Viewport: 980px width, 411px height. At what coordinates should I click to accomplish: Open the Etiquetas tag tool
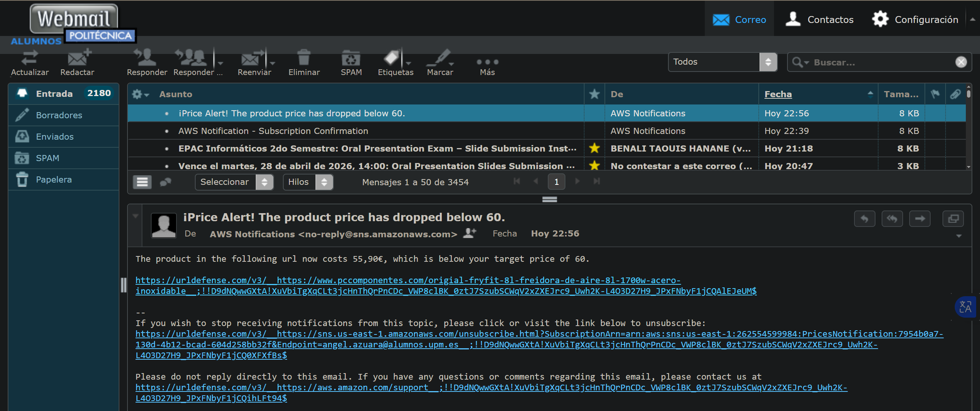[392, 57]
